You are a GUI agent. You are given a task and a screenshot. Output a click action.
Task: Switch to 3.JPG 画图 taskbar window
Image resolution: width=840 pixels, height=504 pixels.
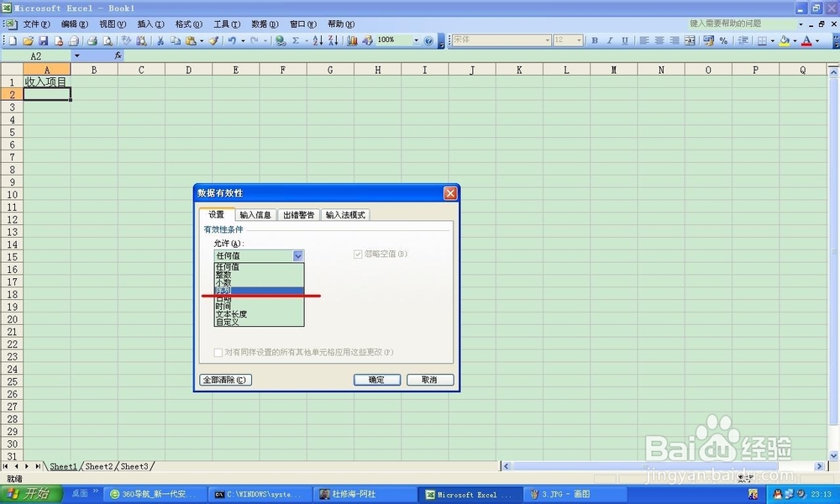[x=574, y=495]
